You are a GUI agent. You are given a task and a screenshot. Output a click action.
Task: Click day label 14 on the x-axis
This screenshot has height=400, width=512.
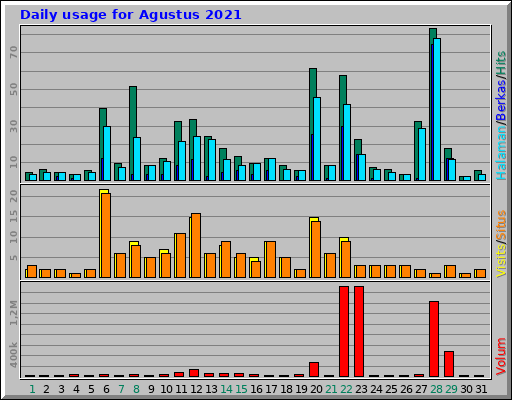(226, 389)
